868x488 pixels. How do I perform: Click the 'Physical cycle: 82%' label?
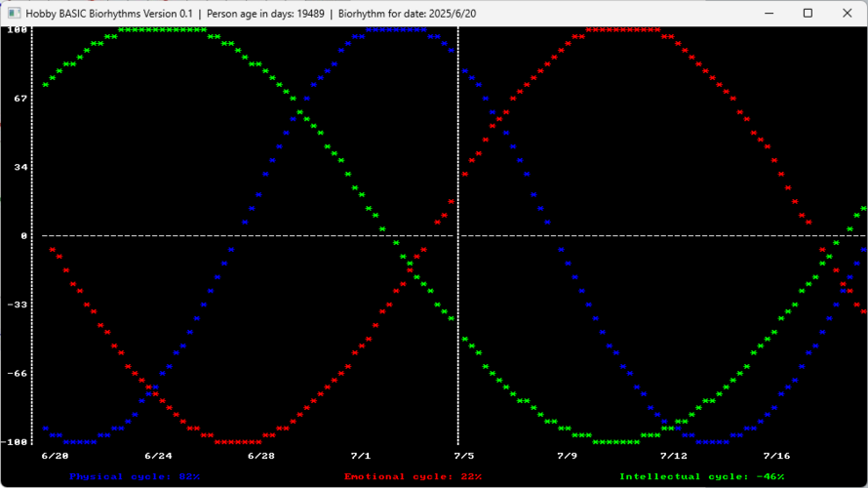[x=135, y=476]
